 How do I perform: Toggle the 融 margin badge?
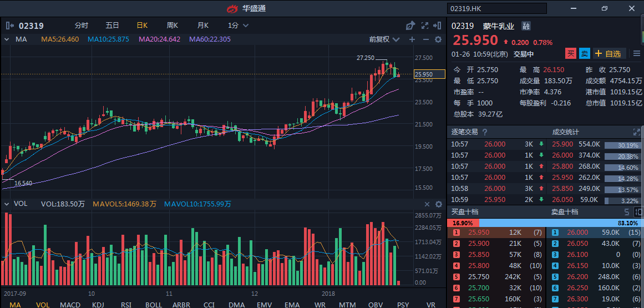526,26
